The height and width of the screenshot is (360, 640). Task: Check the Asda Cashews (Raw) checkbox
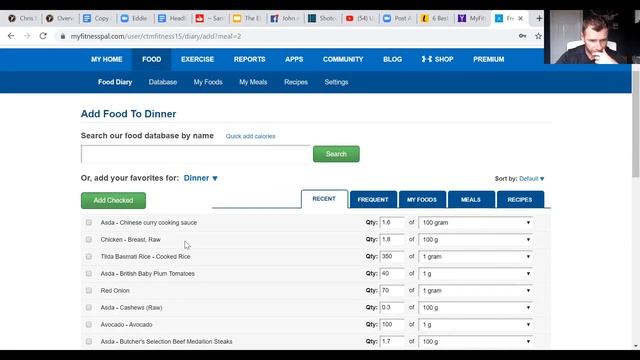[x=89, y=308]
